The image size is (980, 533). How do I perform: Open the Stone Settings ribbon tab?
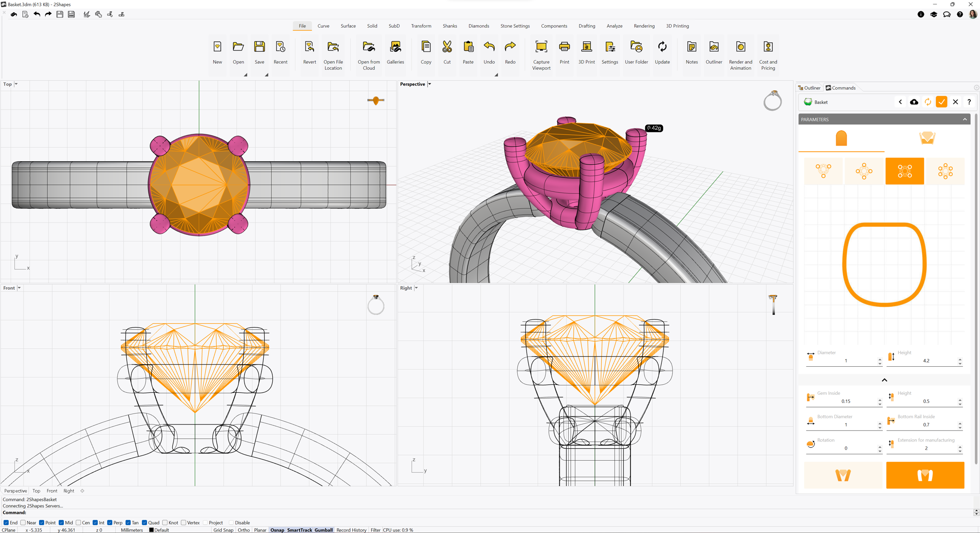515,26
